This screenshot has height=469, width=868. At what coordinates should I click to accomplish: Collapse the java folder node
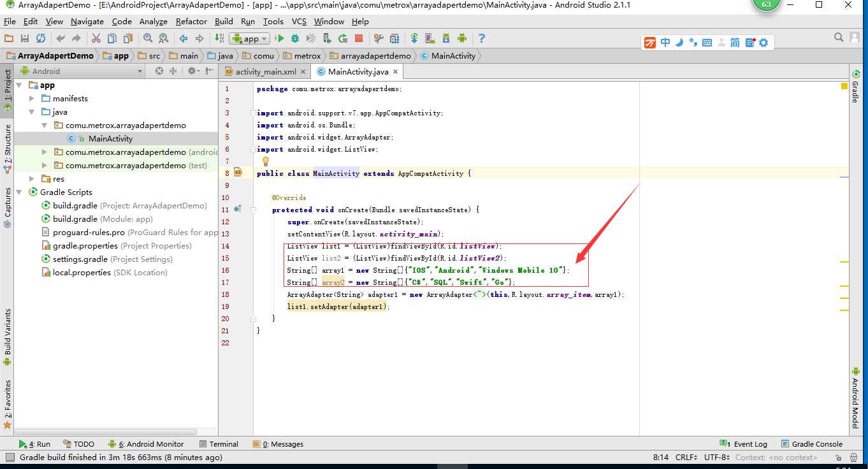click(32, 112)
